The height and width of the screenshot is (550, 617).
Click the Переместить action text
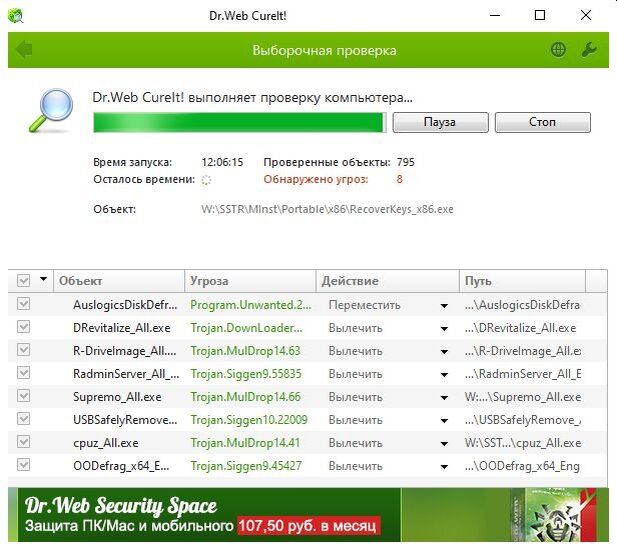tap(364, 305)
